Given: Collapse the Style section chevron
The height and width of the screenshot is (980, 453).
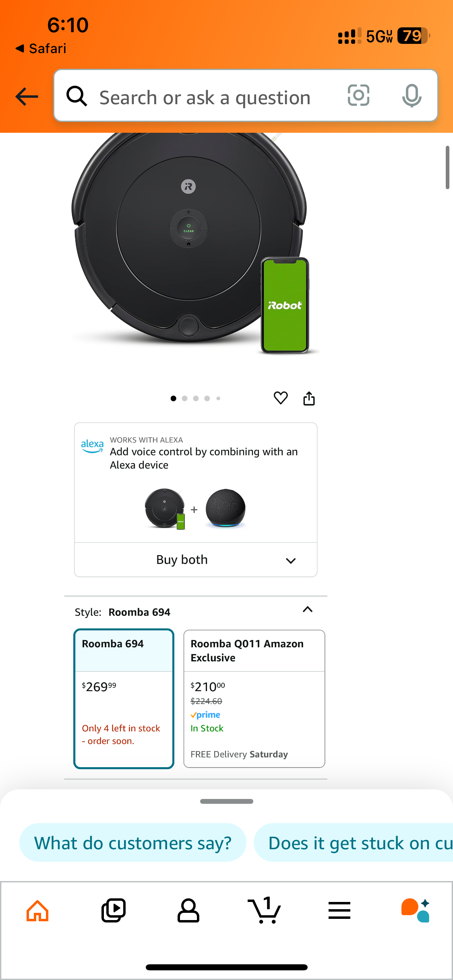Looking at the screenshot, I should (308, 609).
